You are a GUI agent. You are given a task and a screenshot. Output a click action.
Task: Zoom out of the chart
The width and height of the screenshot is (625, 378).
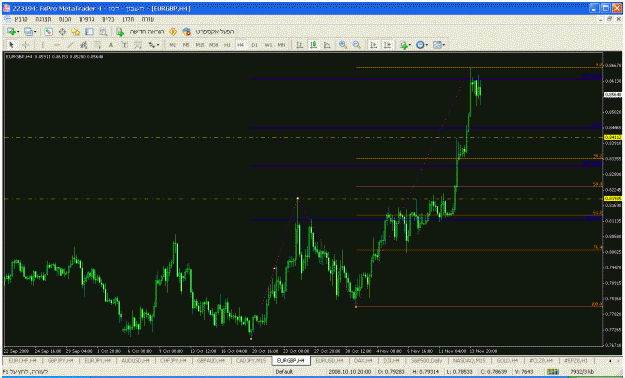[x=357, y=45]
